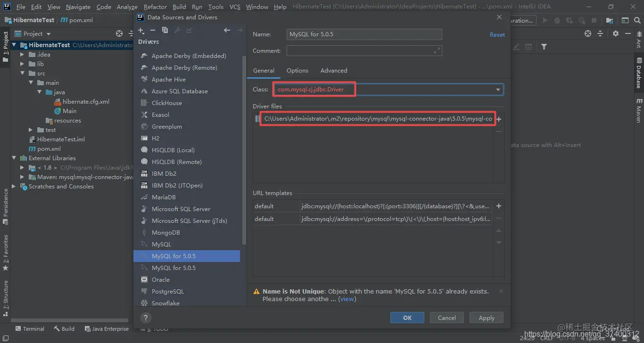Click the Apply button

[487, 318]
